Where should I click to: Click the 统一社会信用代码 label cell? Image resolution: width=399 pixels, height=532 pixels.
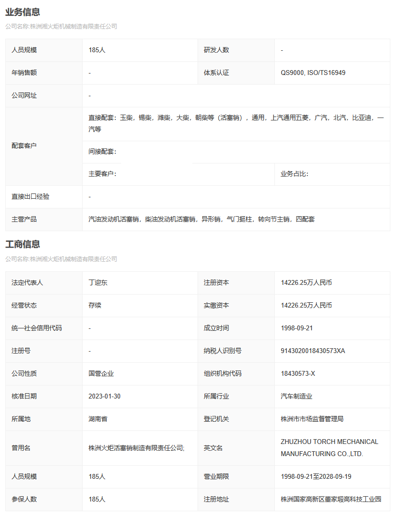click(44, 328)
